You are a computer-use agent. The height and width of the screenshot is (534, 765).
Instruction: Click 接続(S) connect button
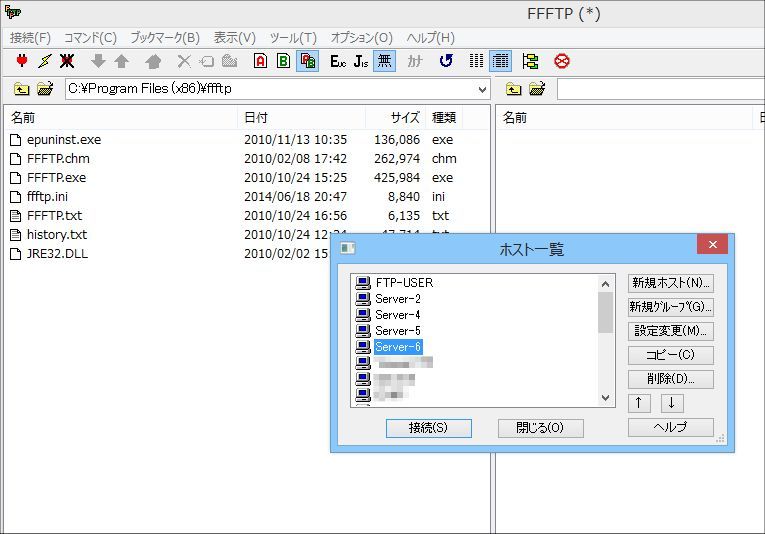pyautogui.click(x=429, y=428)
